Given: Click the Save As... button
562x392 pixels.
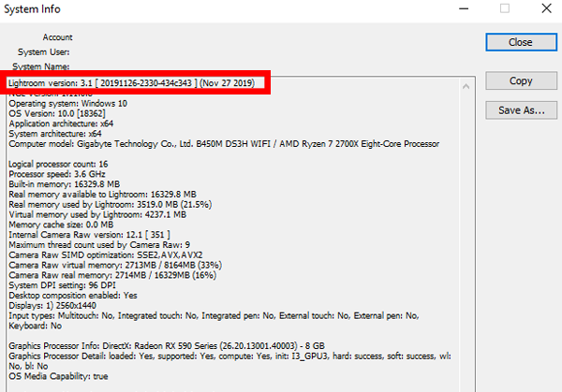Looking at the screenshot, I should click(x=521, y=110).
